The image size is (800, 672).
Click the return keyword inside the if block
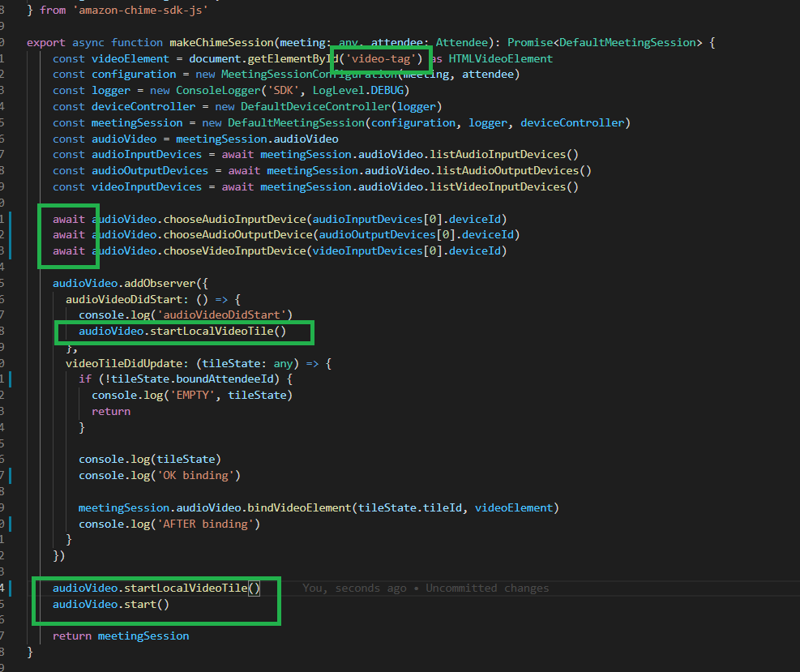[111, 412]
